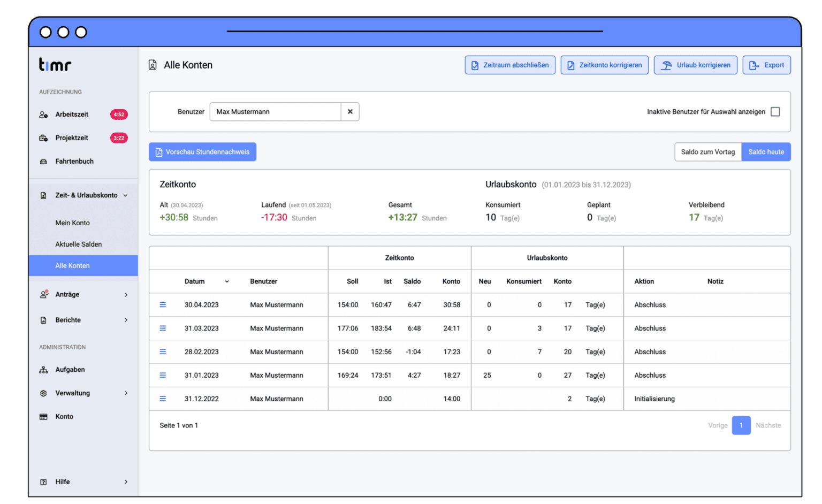The height and width of the screenshot is (504, 822).
Task: Open row menu icon for 30.04.2023 entry
Action: (163, 305)
